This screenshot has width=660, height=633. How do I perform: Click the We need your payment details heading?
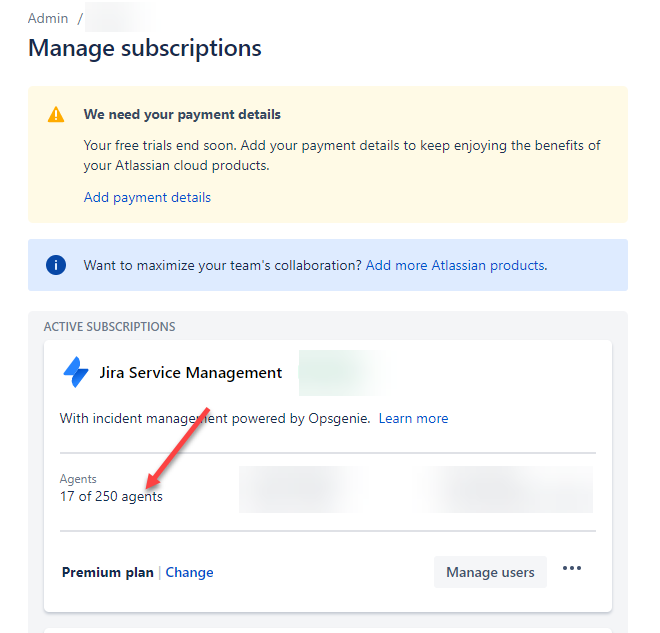[182, 114]
